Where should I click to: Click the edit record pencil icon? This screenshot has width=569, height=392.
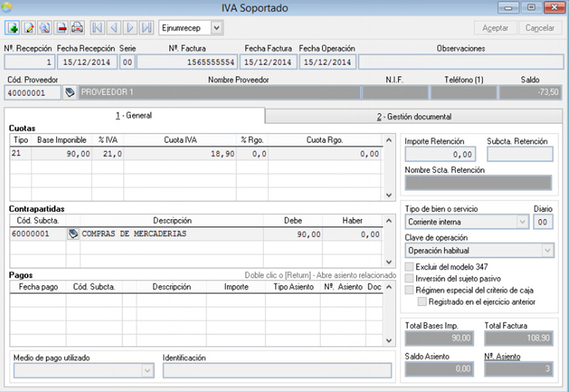[x=28, y=28]
